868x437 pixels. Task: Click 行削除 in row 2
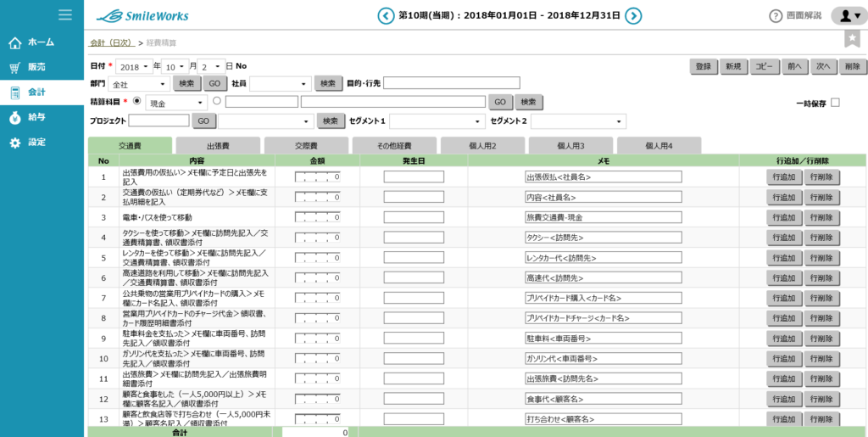[x=822, y=197]
